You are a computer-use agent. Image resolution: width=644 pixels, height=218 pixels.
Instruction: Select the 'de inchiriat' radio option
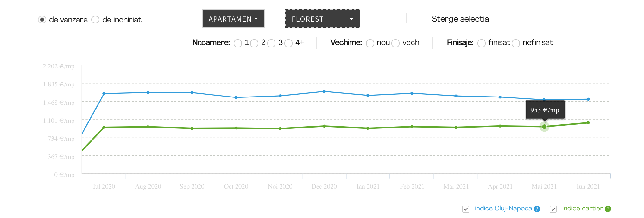point(95,20)
